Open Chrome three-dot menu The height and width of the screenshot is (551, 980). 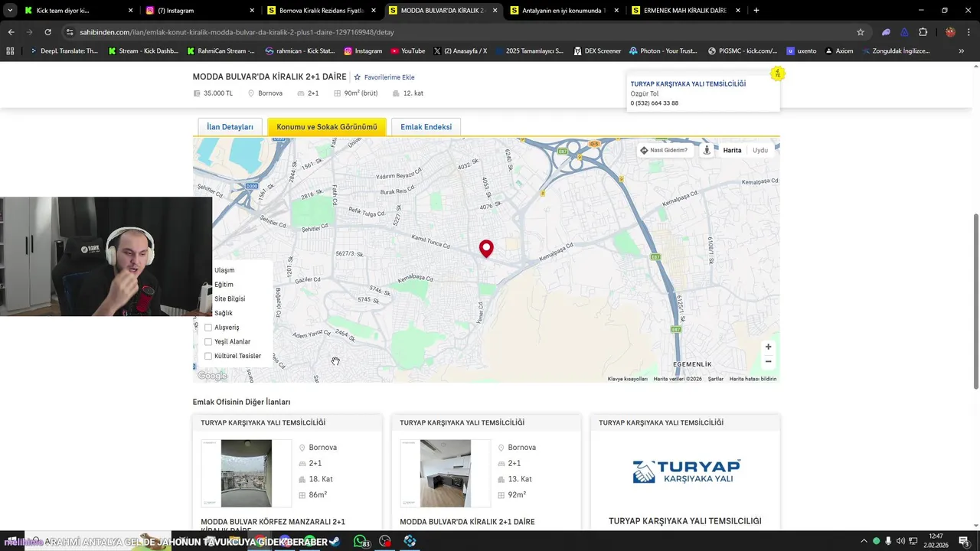pos(969,32)
